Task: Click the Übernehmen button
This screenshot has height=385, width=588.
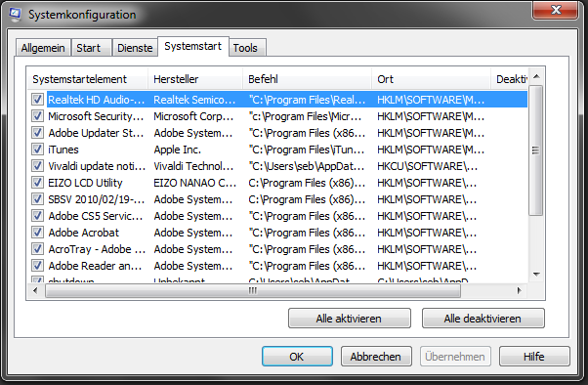Action: (455, 357)
